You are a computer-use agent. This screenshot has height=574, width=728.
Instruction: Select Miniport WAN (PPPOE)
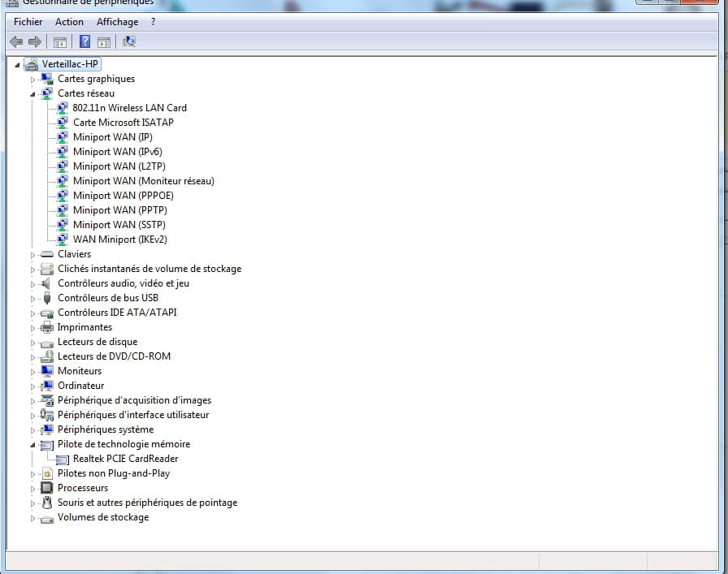click(x=123, y=196)
